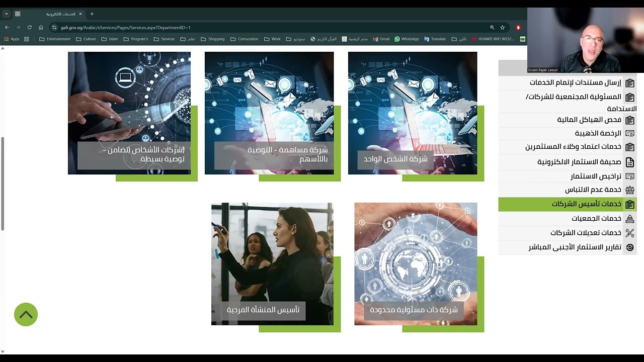644x362 pixels.
Task: Select خدمة عدم الالتباس menu item
Action: [x=568, y=190]
